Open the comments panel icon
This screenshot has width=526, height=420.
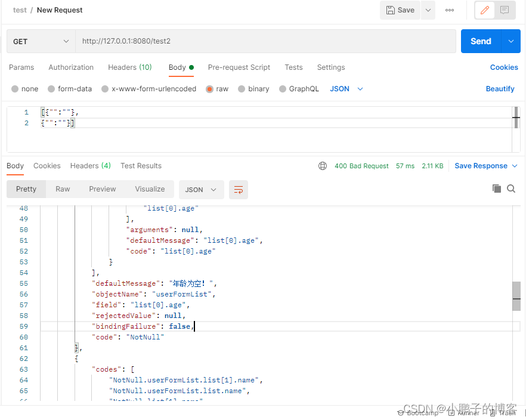tap(504, 10)
